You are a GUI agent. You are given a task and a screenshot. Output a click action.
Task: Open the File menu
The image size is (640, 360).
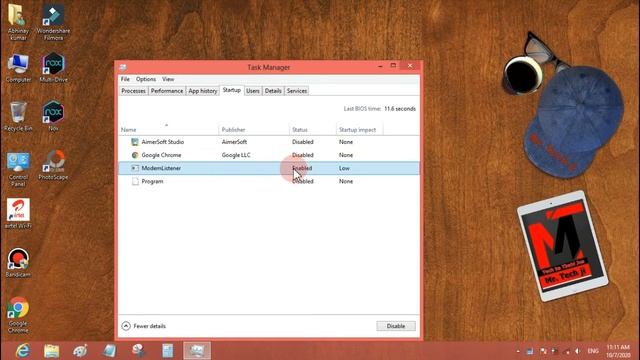[x=125, y=79]
